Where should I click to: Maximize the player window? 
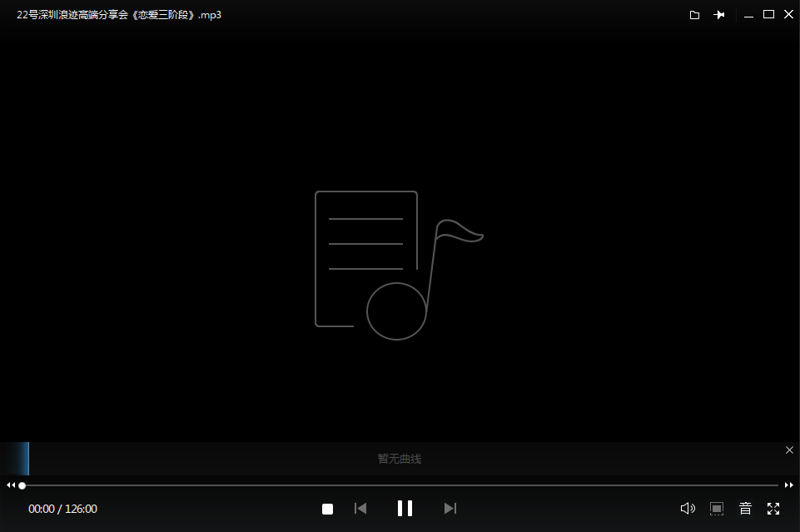(768, 14)
